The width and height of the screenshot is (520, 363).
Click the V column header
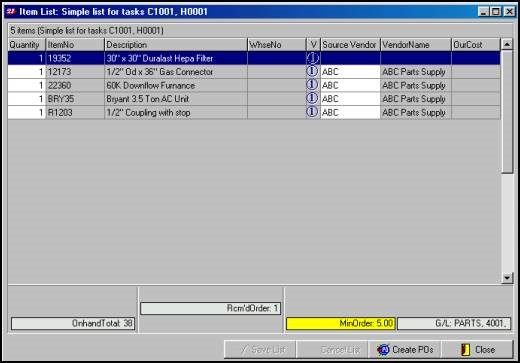[x=313, y=45]
